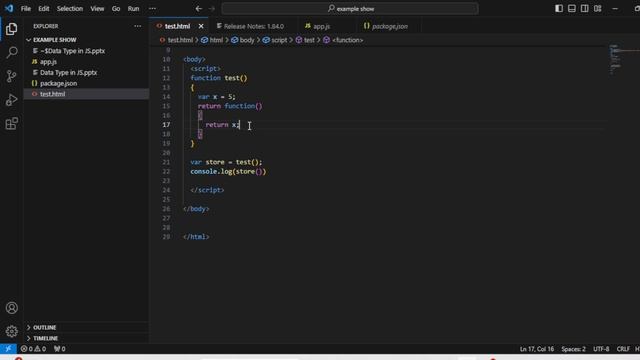This screenshot has width=640, height=360.
Task: Open the View menu
Action: (97, 8)
